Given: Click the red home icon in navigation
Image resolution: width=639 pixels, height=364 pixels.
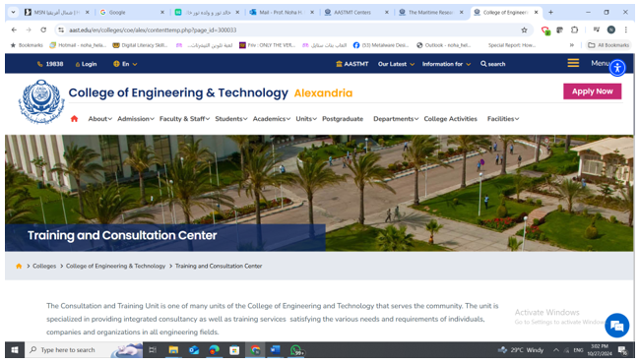Looking at the screenshot, I should pyautogui.click(x=74, y=119).
